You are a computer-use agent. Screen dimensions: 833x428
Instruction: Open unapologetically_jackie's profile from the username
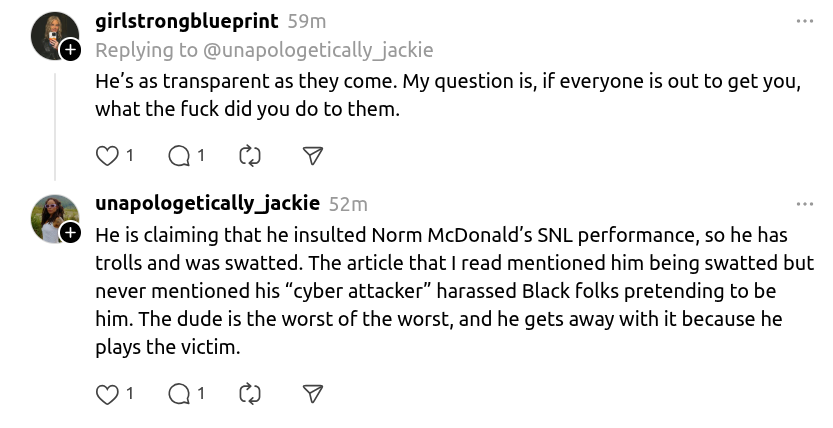(208, 203)
